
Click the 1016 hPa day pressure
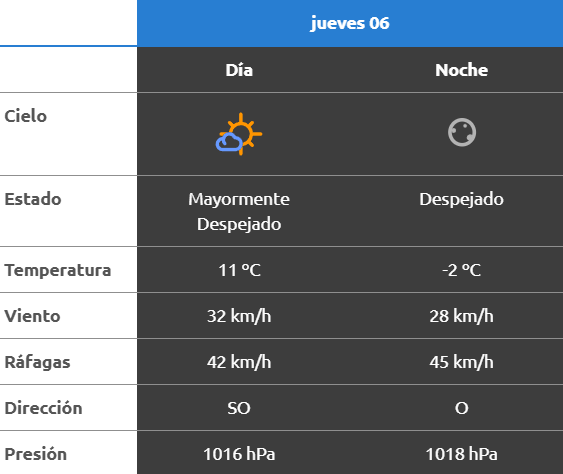tap(239, 454)
